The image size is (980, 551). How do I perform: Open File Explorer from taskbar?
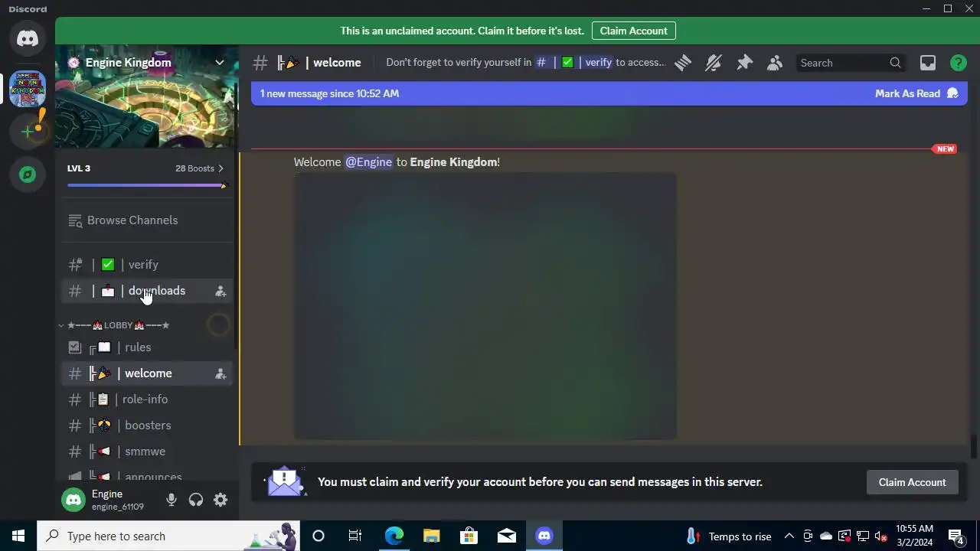pos(431,536)
